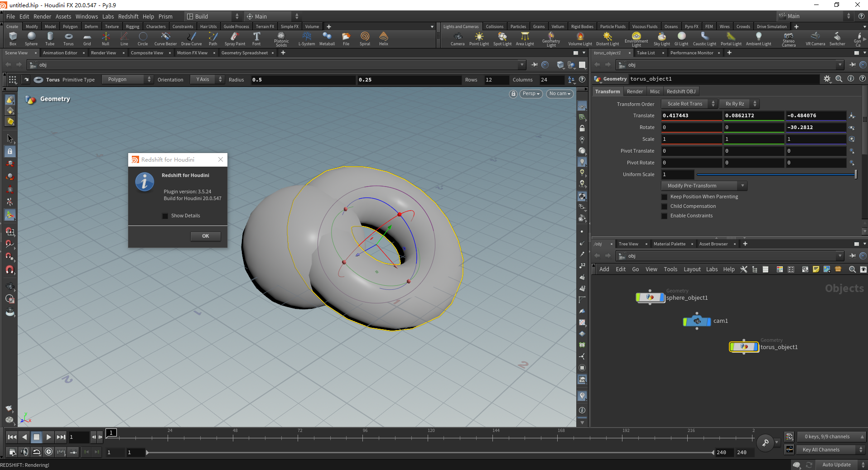Open the Primitive Type Polygon dropdown
This screenshot has height=470, width=868.
(127, 80)
